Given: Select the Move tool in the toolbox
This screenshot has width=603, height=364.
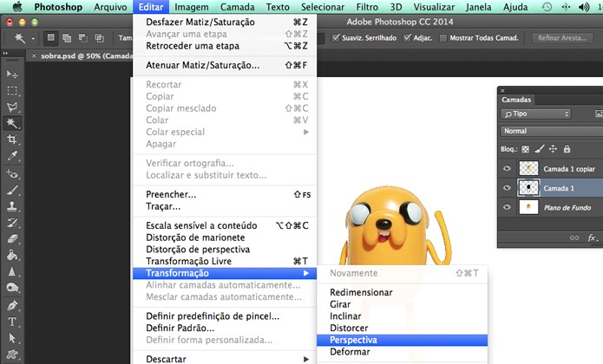Looking at the screenshot, I should [x=12, y=75].
